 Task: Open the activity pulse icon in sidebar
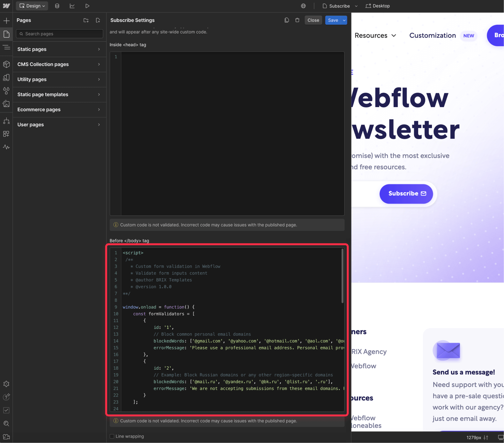(x=6, y=147)
